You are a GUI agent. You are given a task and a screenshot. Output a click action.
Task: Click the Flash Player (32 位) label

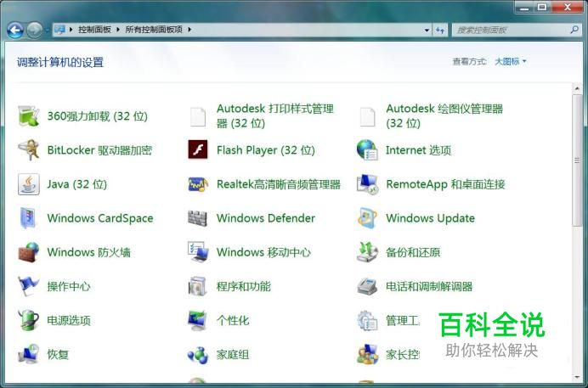pyautogui.click(x=265, y=150)
